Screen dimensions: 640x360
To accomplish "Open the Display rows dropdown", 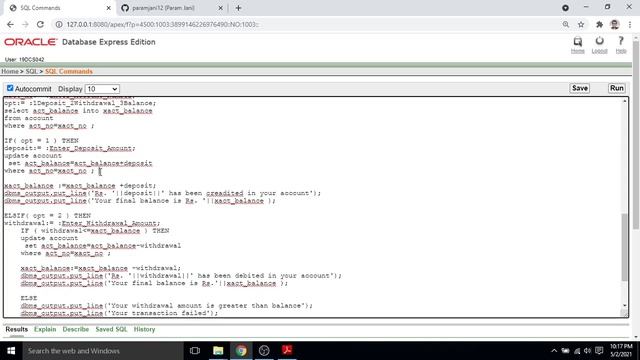I will coord(102,89).
